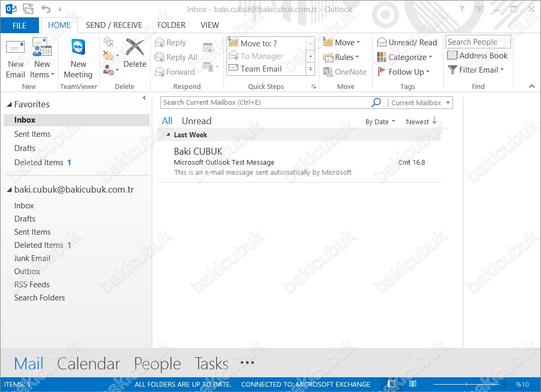Screen dimensions: 541x392
Task: Adjust the zoom slider in status bar
Action: point(466,384)
